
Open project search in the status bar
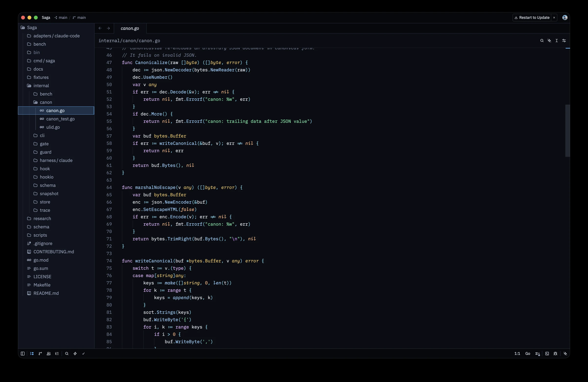(67, 354)
